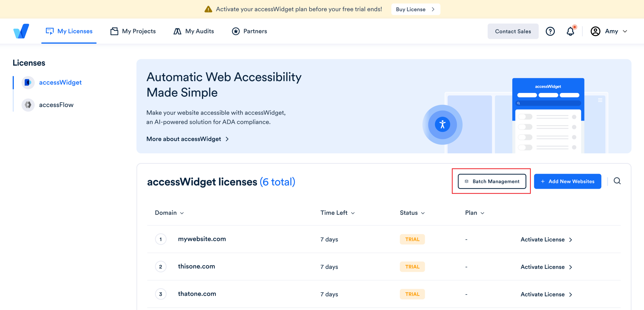Click the Batch Management button
The height and width of the screenshot is (310, 644).
pyautogui.click(x=492, y=181)
